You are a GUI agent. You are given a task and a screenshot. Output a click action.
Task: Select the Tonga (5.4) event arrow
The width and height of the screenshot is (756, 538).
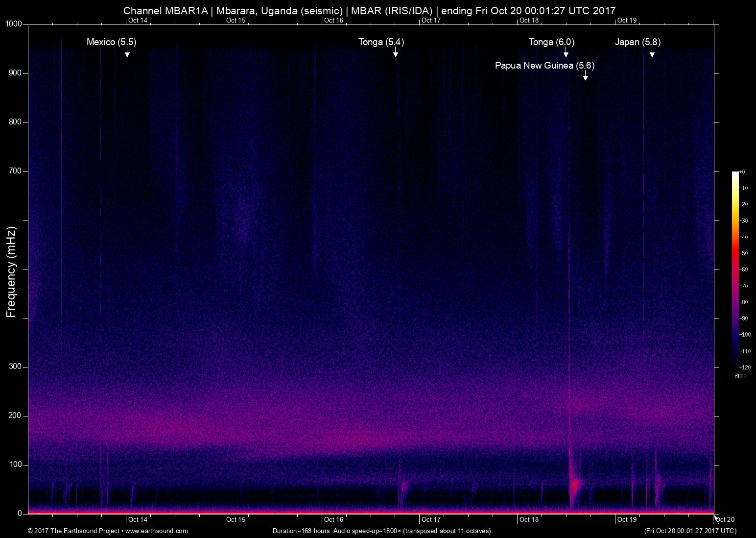click(x=395, y=54)
